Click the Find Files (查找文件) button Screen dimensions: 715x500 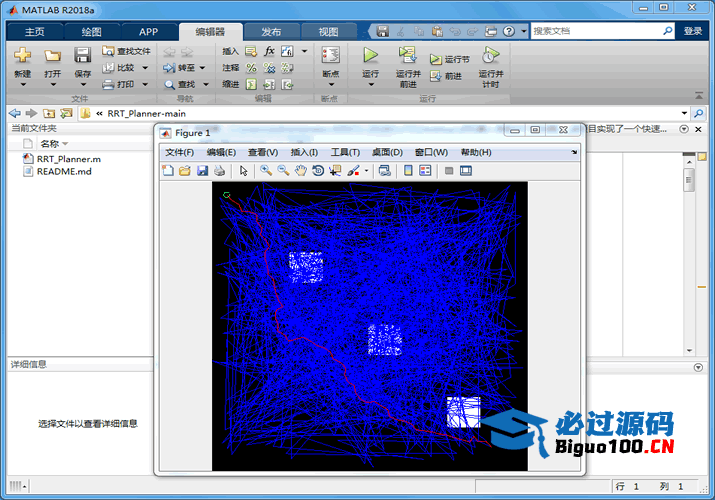[127, 51]
